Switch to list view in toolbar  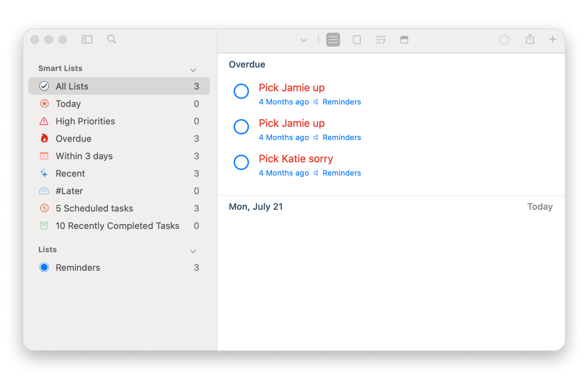[x=333, y=40]
